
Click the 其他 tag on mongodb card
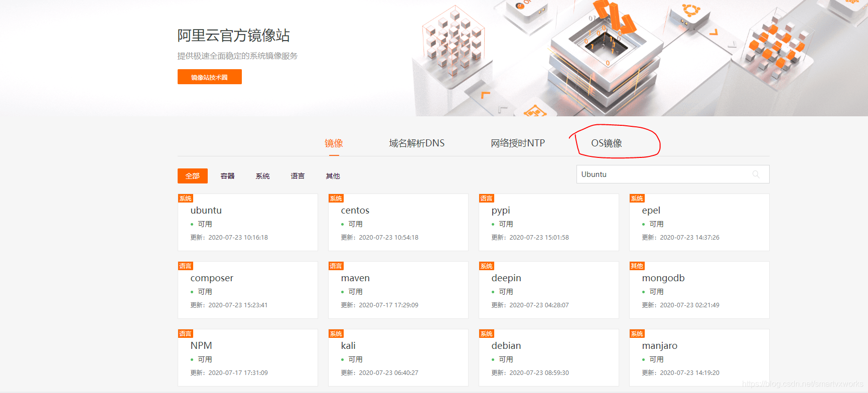tap(637, 266)
